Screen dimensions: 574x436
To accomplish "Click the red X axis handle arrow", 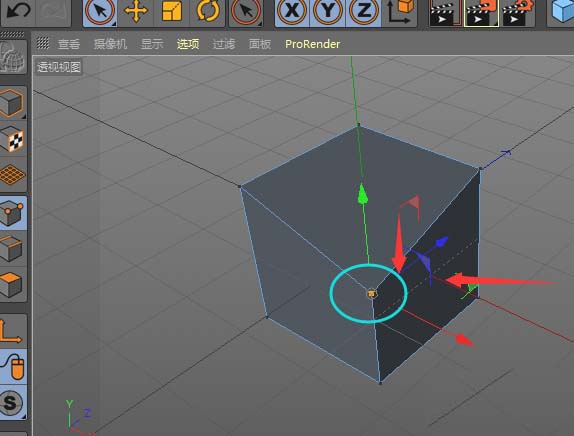I will pos(465,340).
